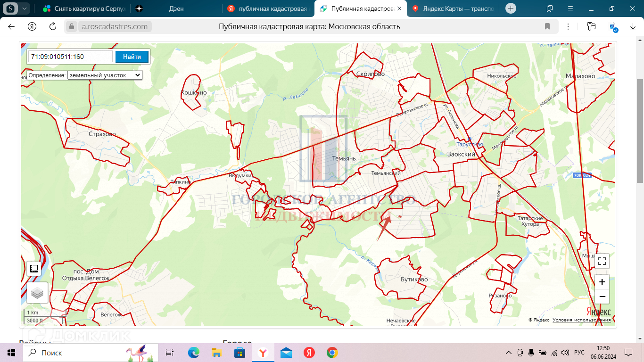
Task: Switch to the Яндекс Карты tab
Action: pyautogui.click(x=452, y=8)
